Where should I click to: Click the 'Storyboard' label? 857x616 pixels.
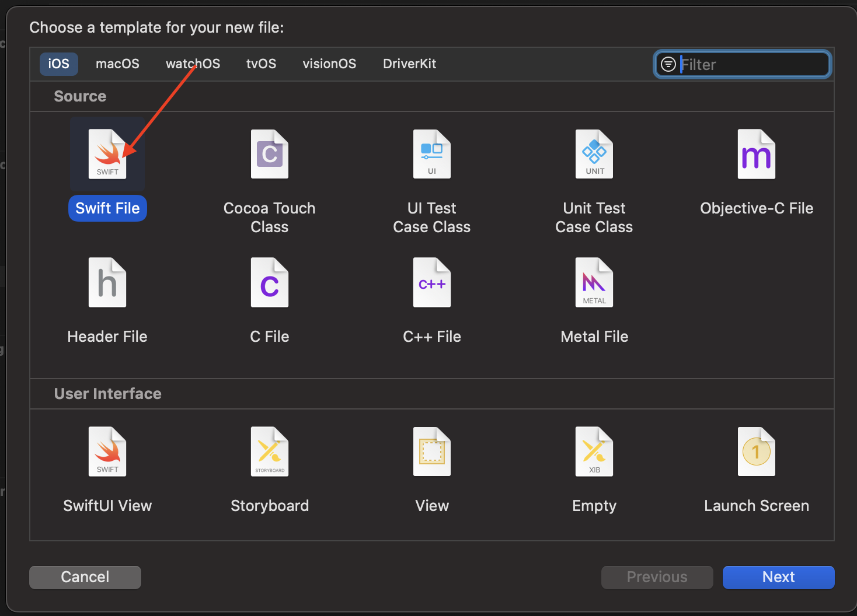pyautogui.click(x=270, y=506)
